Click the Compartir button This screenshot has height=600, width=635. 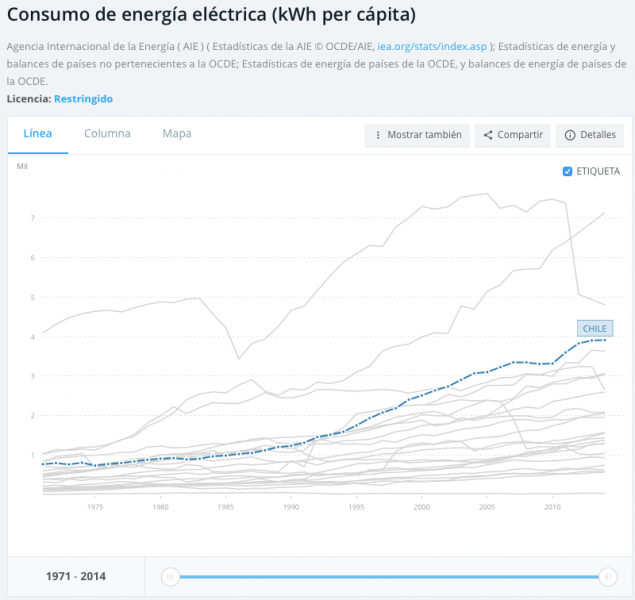(x=513, y=135)
